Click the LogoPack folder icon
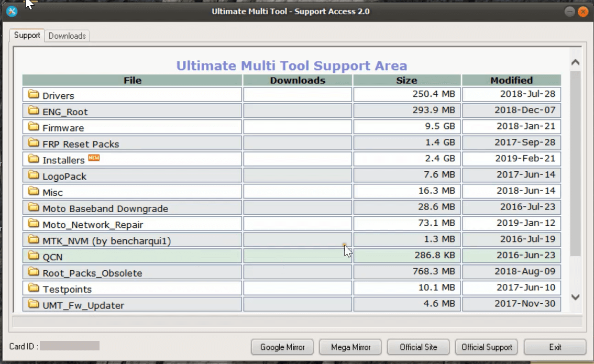 click(34, 175)
